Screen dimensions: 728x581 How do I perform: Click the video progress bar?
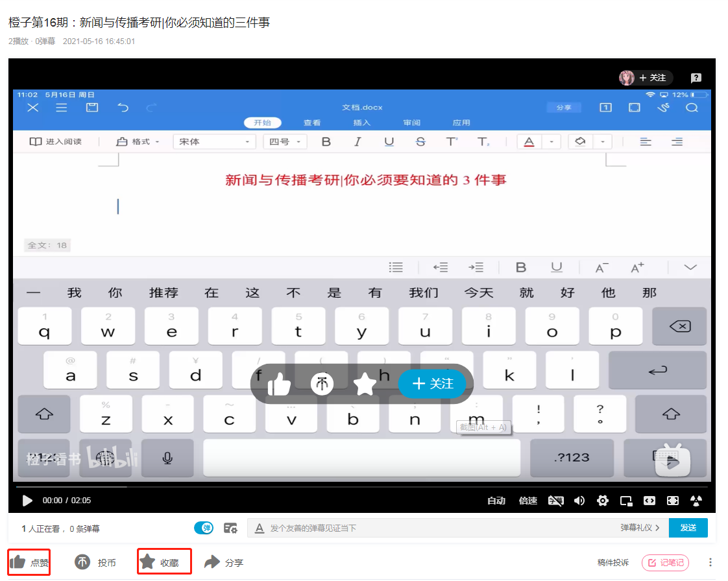361,487
